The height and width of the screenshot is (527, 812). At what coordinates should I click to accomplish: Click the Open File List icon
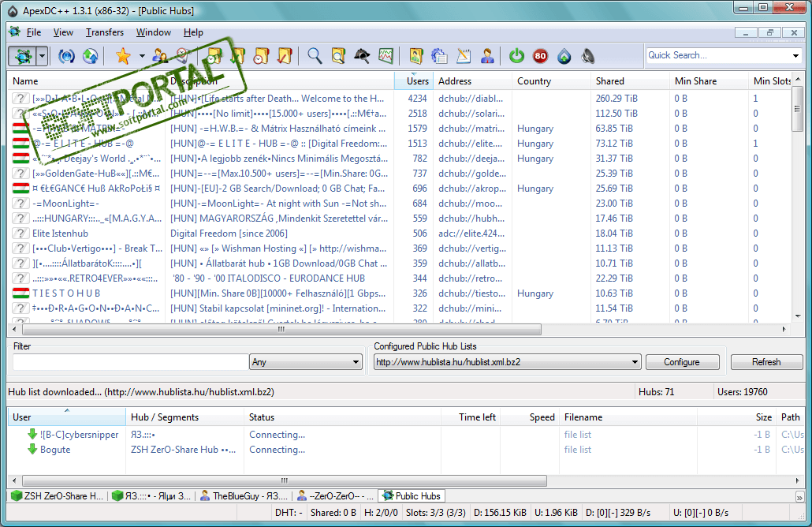[x=415, y=56]
